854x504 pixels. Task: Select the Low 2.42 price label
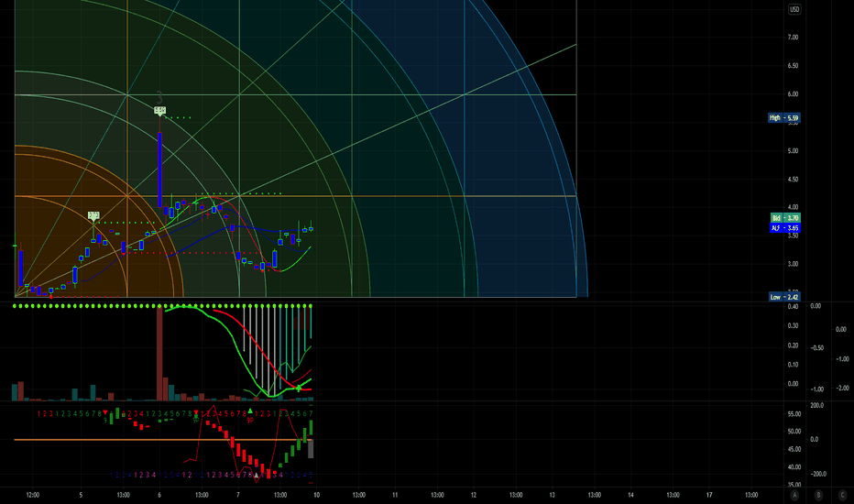pyautogui.click(x=783, y=297)
